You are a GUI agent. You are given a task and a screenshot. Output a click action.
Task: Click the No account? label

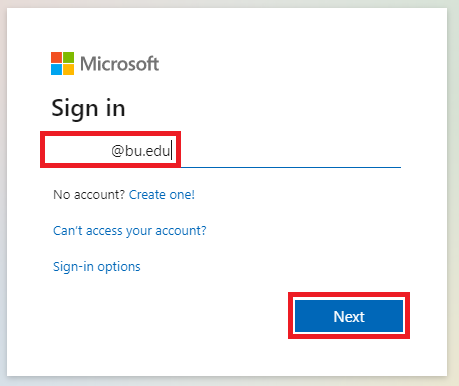tap(89, 195)
